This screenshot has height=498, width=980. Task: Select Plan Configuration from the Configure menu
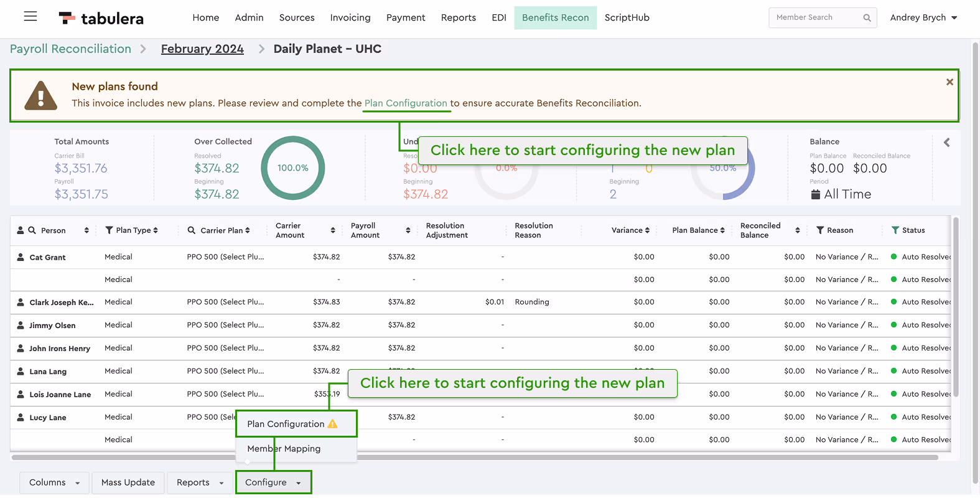(x=296, y=424)
